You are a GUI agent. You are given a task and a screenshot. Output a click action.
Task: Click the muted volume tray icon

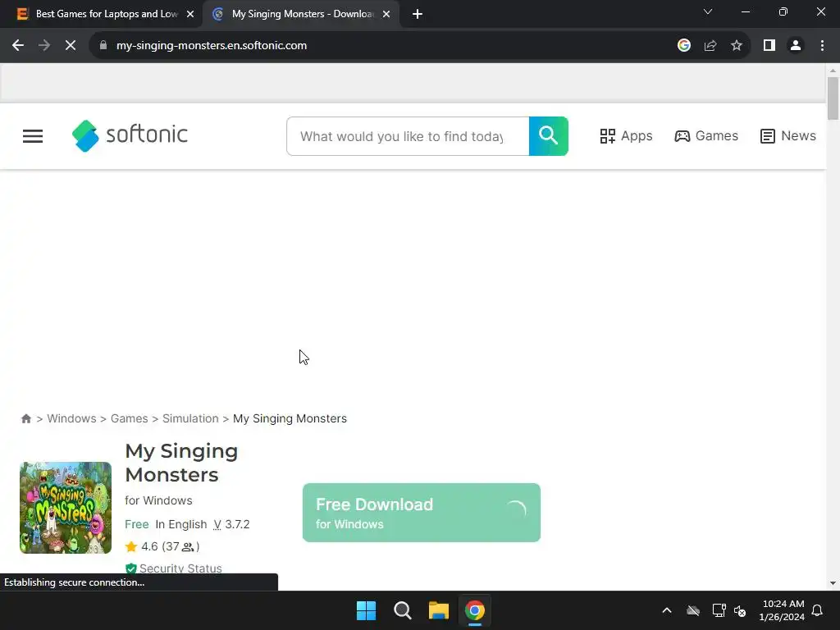pos(740,610)
